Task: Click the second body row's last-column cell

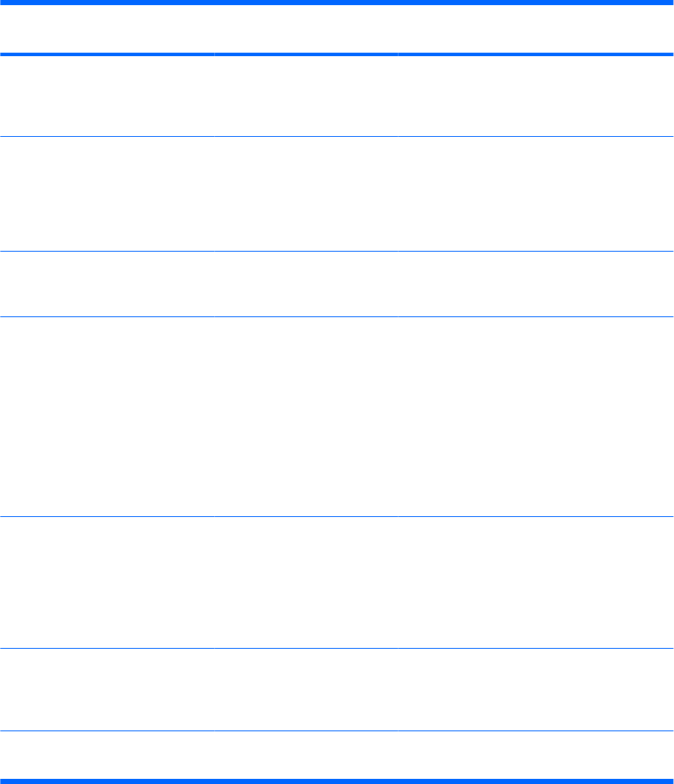Action: click(535, 194)
